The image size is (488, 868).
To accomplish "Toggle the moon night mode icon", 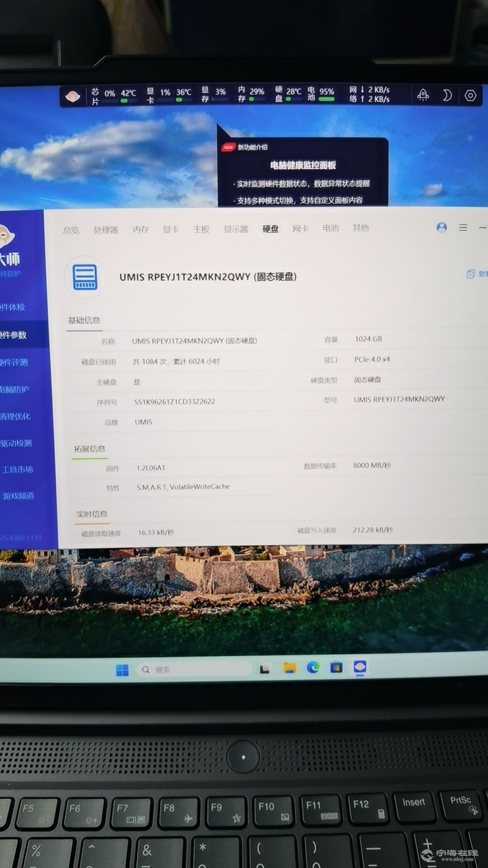I will [446, 95].
